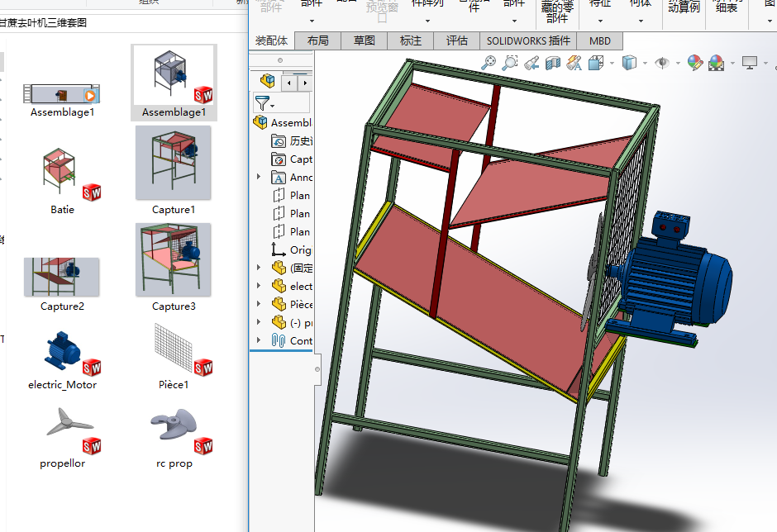The width and height of the screenshot is (777, 532).
Task: Expand the Annotations node in tree
Action: (x=259, y=178)
